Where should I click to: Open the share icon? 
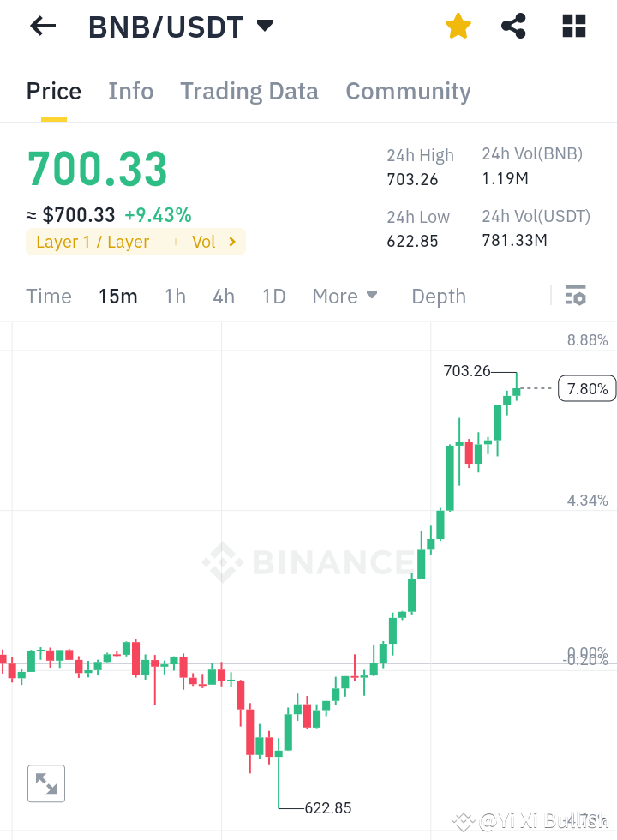tap(513, 26)
